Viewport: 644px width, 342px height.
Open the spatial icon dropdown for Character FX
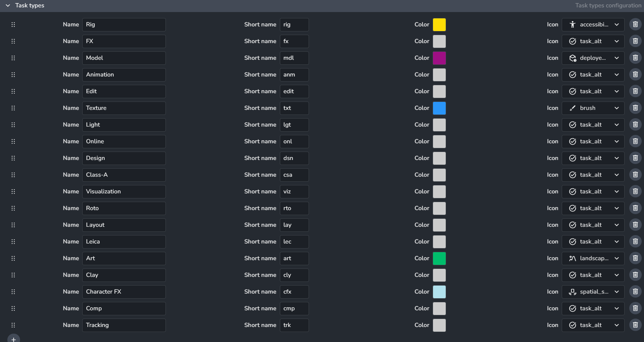593,292
